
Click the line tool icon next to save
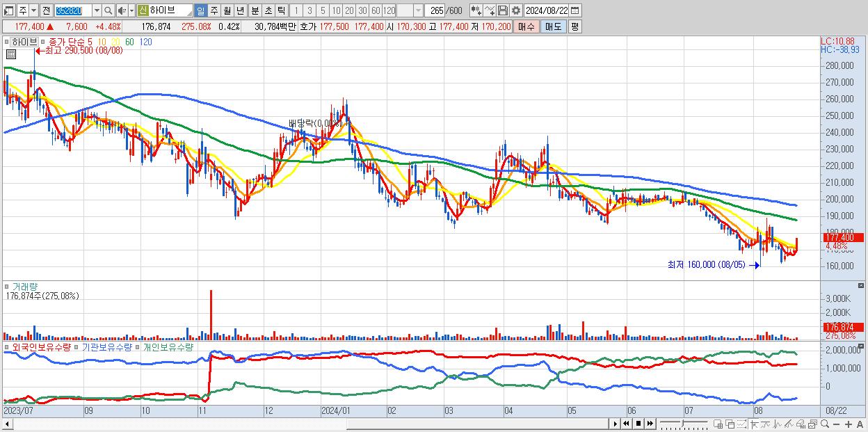pos(490,10)
